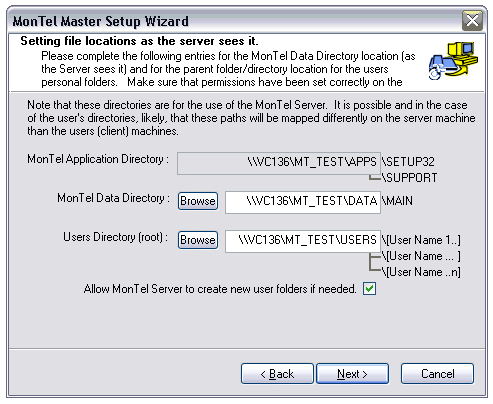Click the MonTel Application Directory field
This screenshot has height=404, width=493.
coord(279,163)
